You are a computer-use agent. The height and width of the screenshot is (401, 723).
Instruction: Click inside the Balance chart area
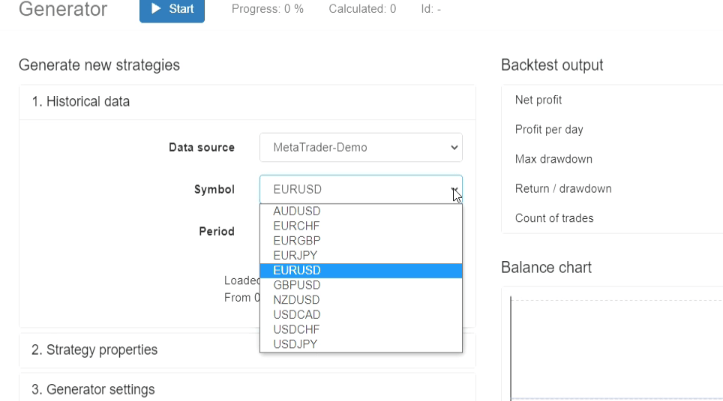615,345
